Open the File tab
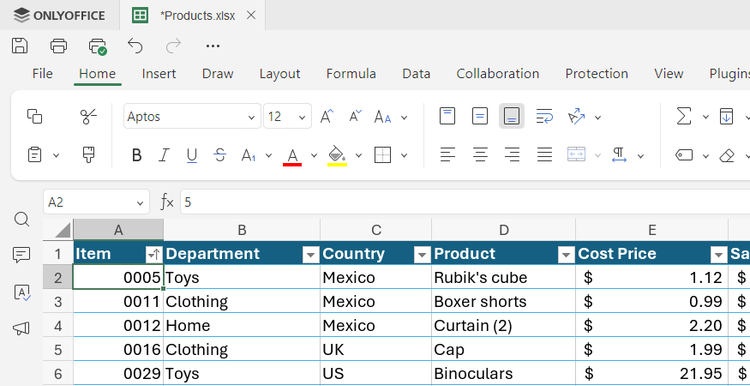 coord(43,74)
